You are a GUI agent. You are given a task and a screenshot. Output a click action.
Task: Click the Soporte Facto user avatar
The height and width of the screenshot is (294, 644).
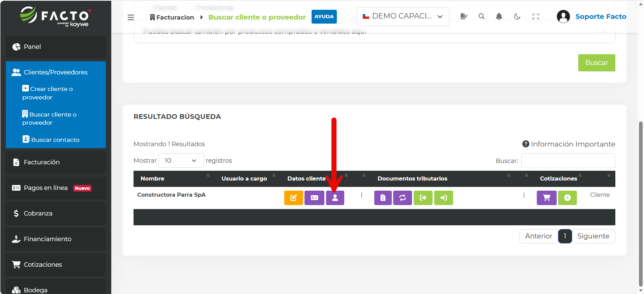pyautogui.click(x=563, y=17)
